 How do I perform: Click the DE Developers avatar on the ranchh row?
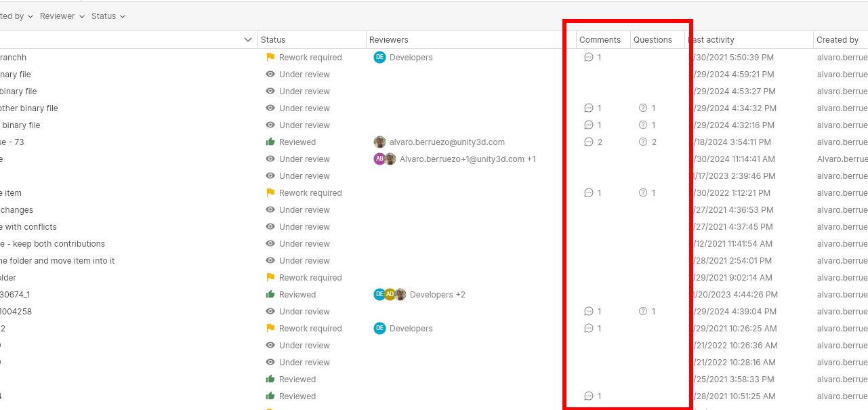(x=379, y=57)
